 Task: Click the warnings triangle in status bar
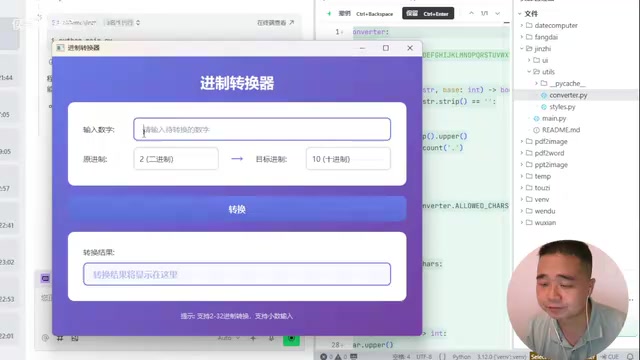point(338,357)
